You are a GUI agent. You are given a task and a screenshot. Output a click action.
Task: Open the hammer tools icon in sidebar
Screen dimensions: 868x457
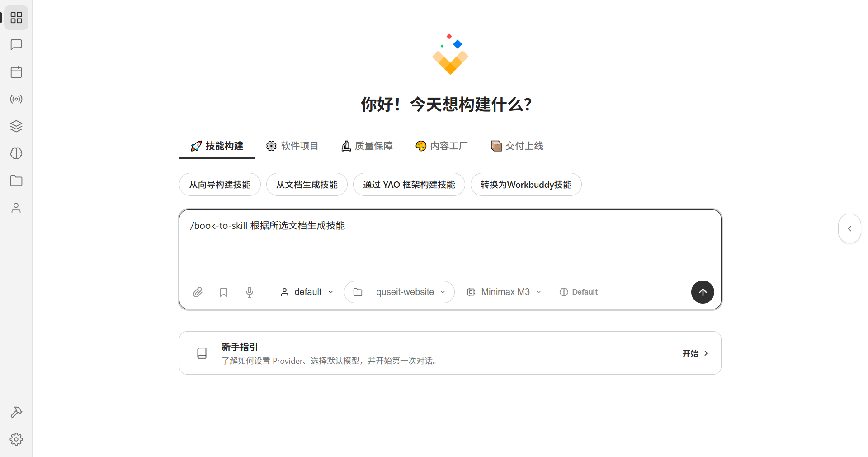pos(16,412)
